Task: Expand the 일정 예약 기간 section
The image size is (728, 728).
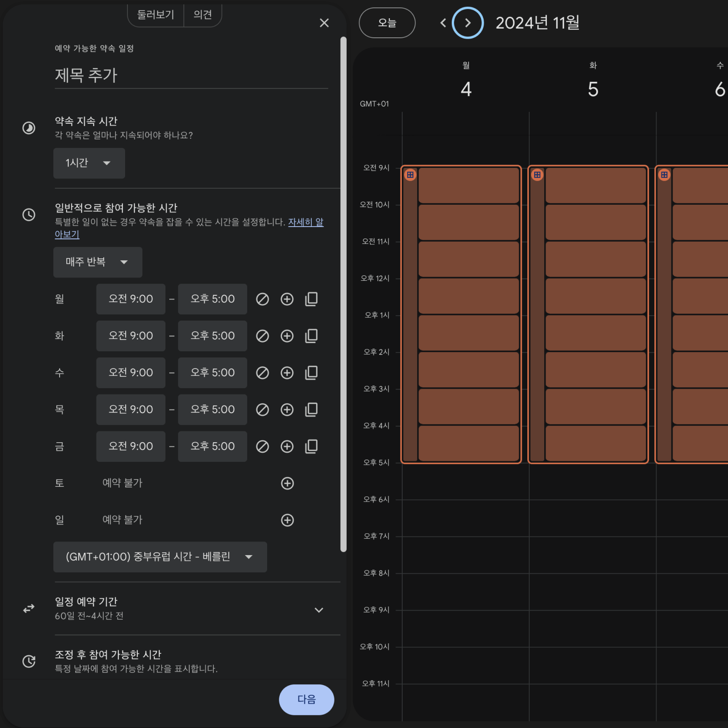Action: pos(319,610)
